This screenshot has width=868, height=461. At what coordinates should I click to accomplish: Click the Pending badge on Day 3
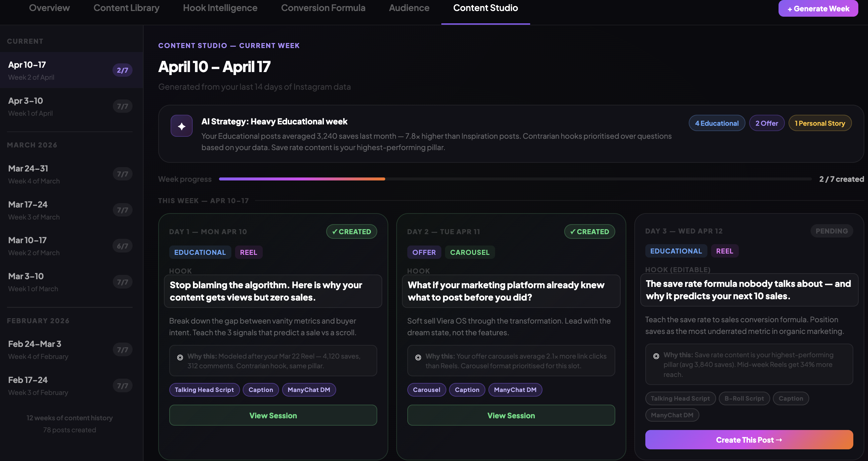pyautogui.click(x=831, y=231)
